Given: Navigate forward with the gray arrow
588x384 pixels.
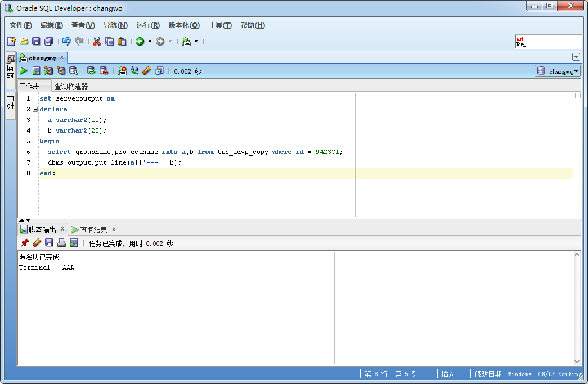Looking at the screenshot, I should (160, 41).
